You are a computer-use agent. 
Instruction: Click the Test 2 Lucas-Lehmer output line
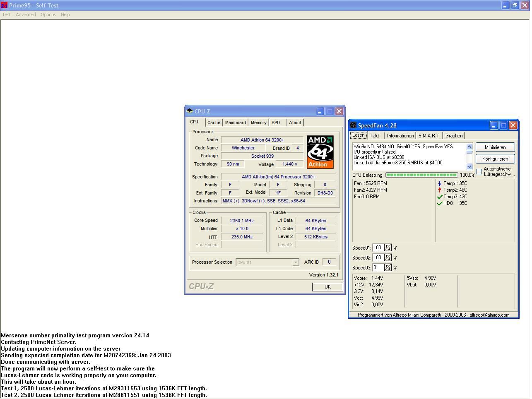tap(104, 395)
